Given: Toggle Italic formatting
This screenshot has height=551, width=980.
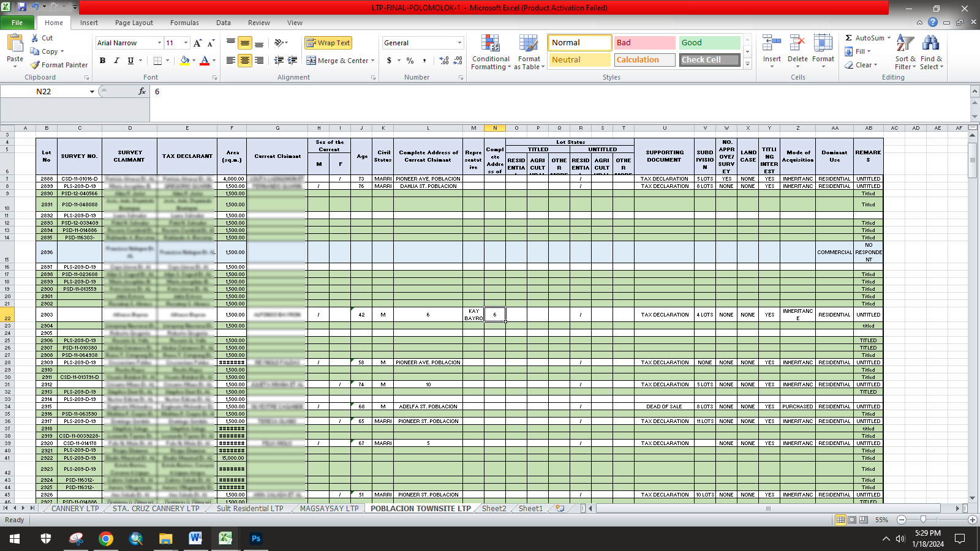Looking at the screenshot, I should (116, 61).
